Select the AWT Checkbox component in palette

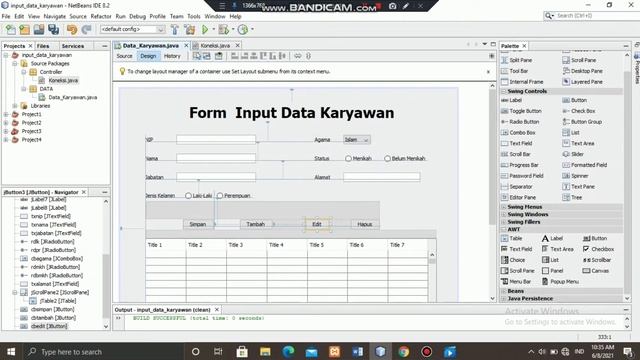pos(598,249)
